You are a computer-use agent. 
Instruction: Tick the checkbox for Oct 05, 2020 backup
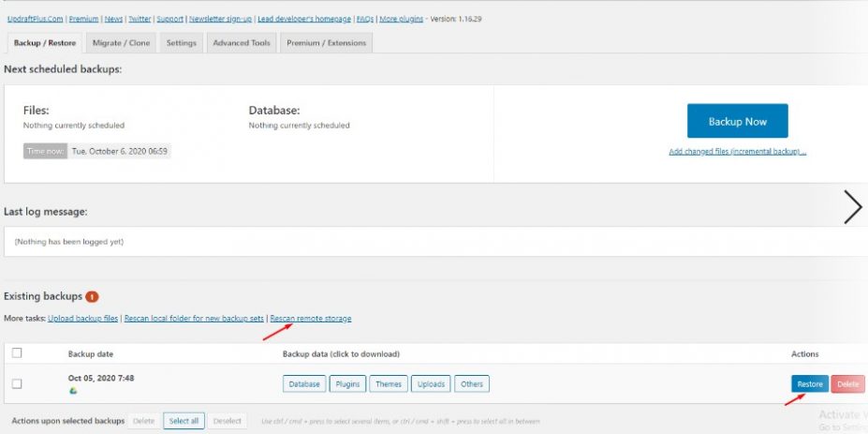coord(17,383)
